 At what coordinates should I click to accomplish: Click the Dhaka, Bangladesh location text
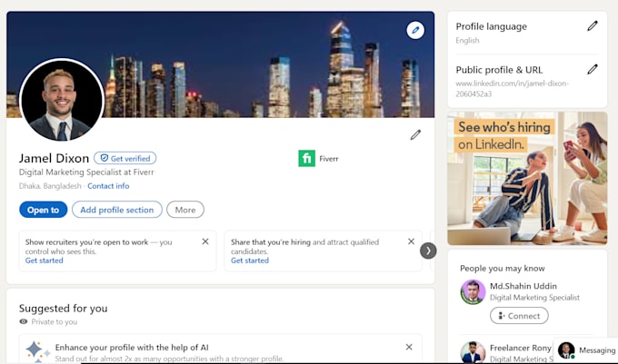tap(50, 186)
